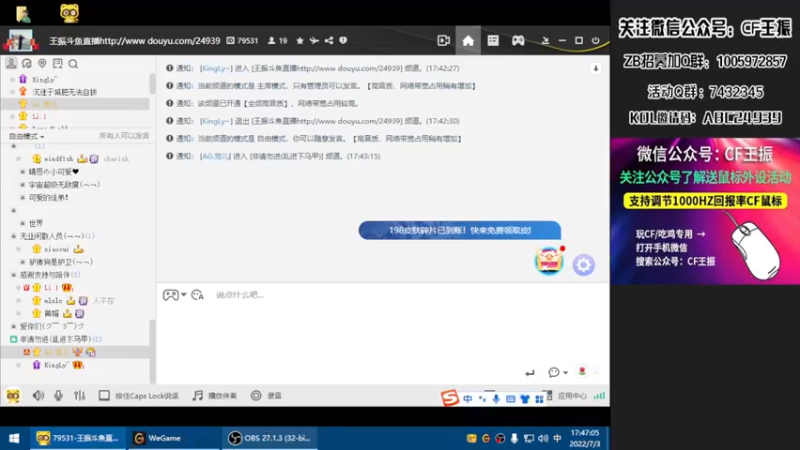
Task: Open channel info shield icon
Action: pos(343,40)
